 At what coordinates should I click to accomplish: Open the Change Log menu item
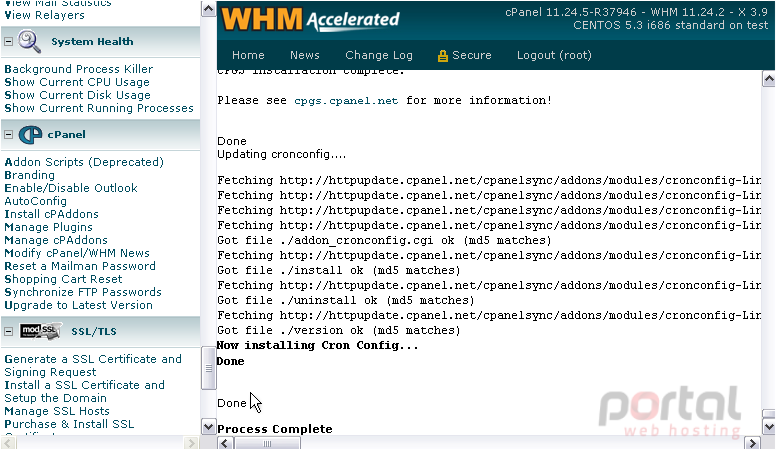(379, 55)
